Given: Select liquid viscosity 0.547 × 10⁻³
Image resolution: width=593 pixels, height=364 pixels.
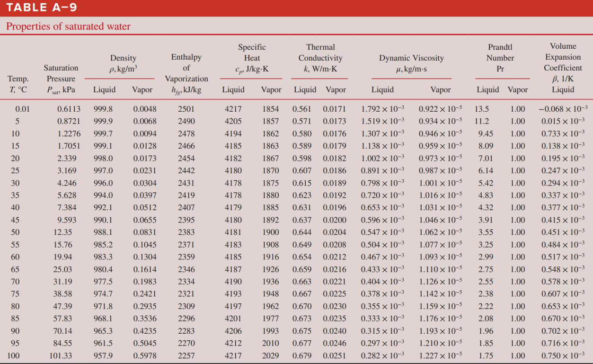Looking at the screenshot, I should click(382, 233).
